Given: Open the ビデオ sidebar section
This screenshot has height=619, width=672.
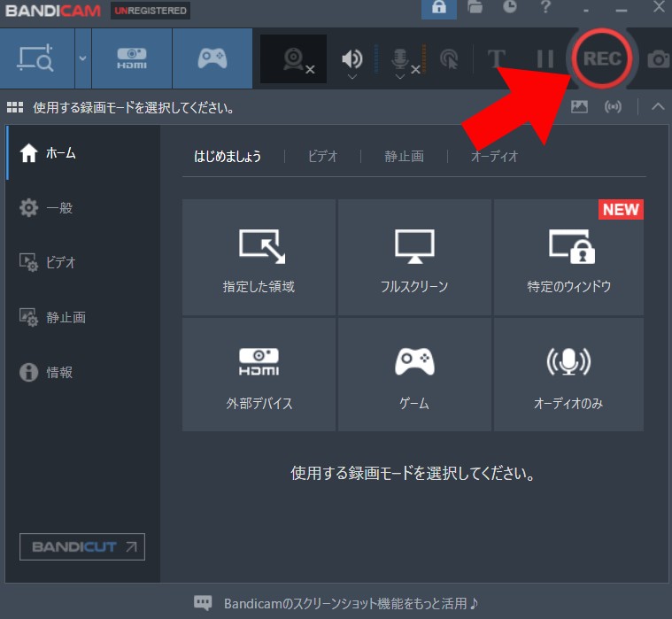Looking at the screenshot, I should coord(83,262).
